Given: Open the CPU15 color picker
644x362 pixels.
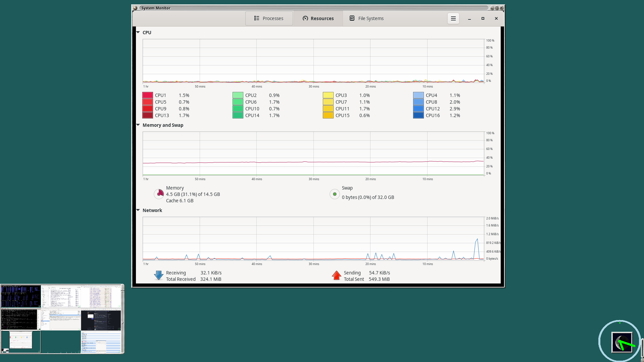Looking at the screenshot, I should point(328,115).
